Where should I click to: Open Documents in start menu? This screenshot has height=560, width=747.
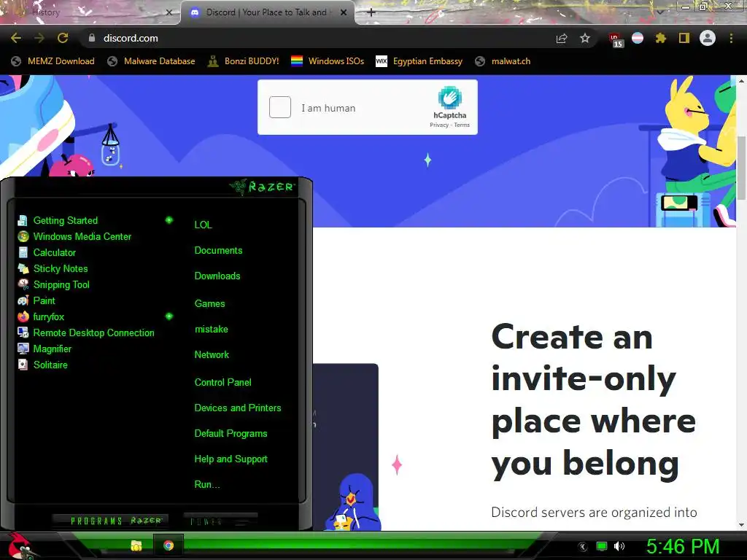coord(218,251)
